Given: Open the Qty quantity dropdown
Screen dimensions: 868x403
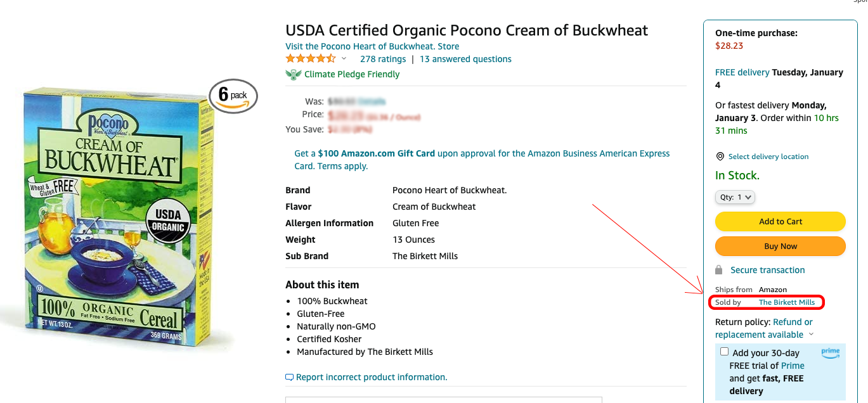Looking at the screenshot, I should pos(735,197).
